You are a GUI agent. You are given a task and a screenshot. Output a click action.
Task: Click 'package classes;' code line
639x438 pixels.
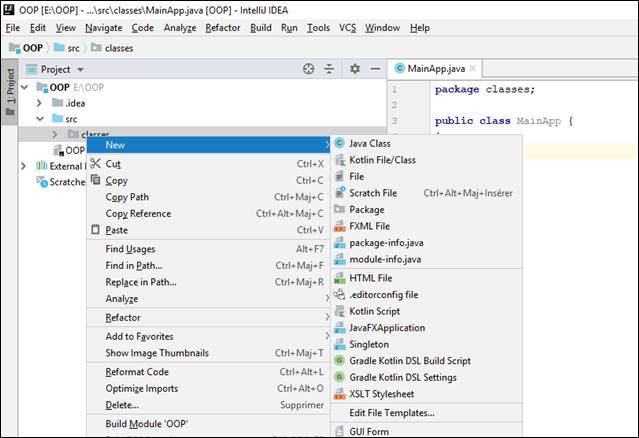click(485, 89)
